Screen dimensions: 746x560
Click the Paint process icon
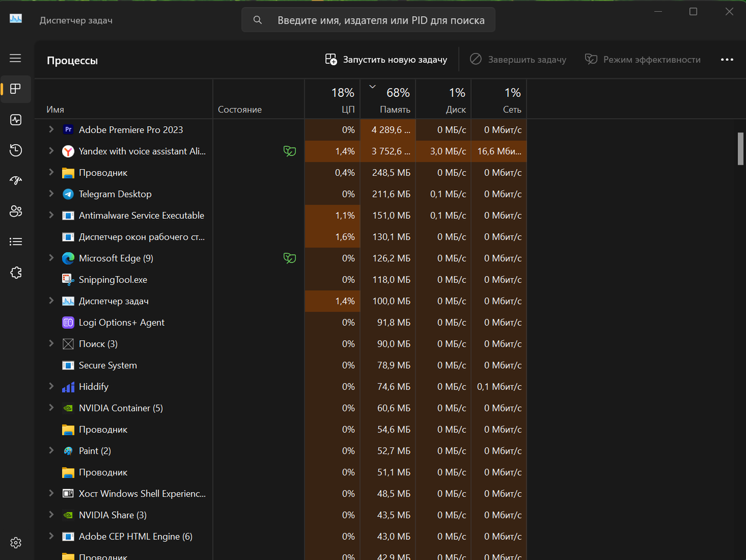coord(68,451)
